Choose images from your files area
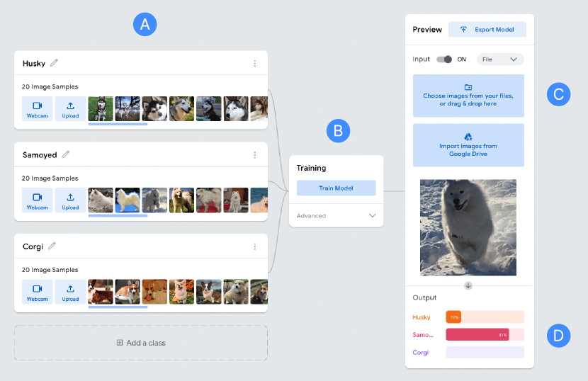Image resolution: width=588 pixels, height=381 pixels. (468, 96)
